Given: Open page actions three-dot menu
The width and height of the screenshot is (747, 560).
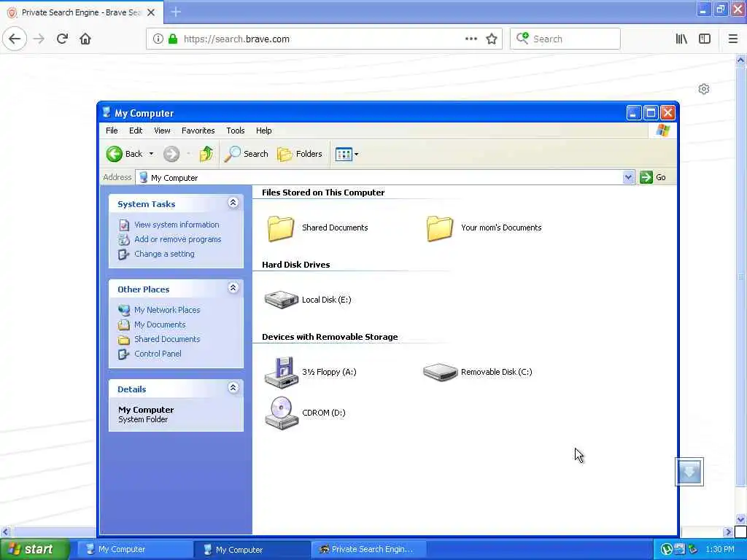Looking at the screenshot, I should pyautogui.click(x=471, y=39).
